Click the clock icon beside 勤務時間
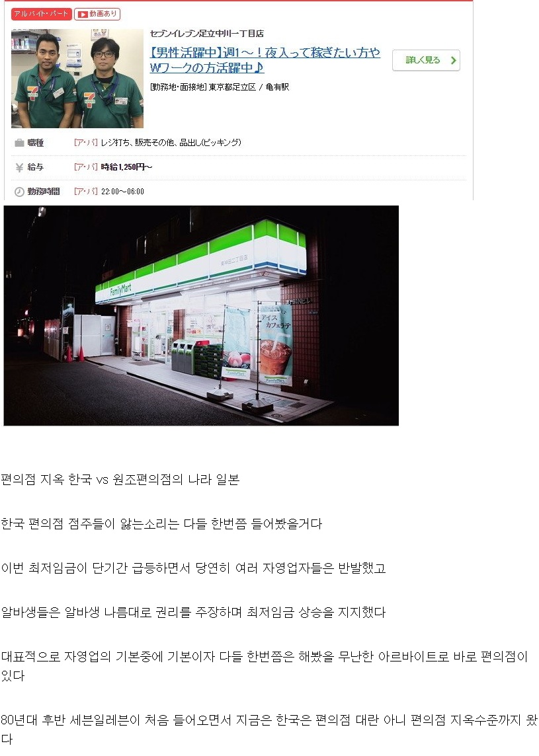539x756 pixels. (19, 192)
